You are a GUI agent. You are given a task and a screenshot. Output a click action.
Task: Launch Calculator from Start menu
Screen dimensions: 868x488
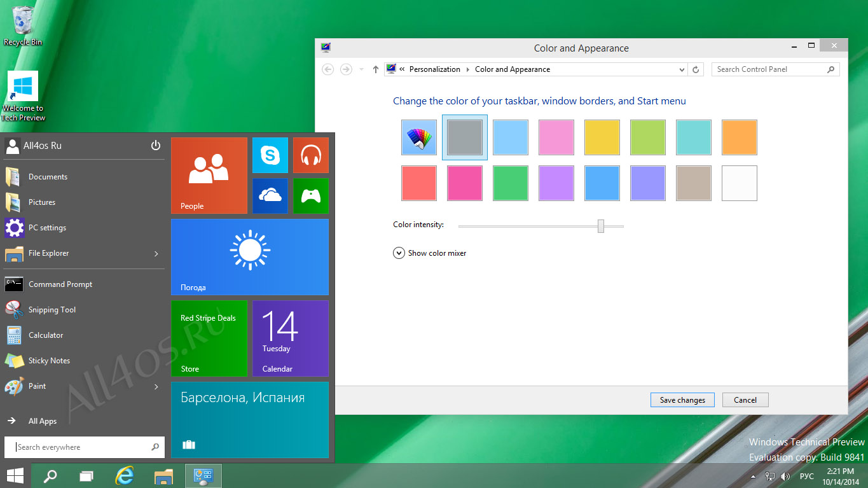click(x=83, y=335)
